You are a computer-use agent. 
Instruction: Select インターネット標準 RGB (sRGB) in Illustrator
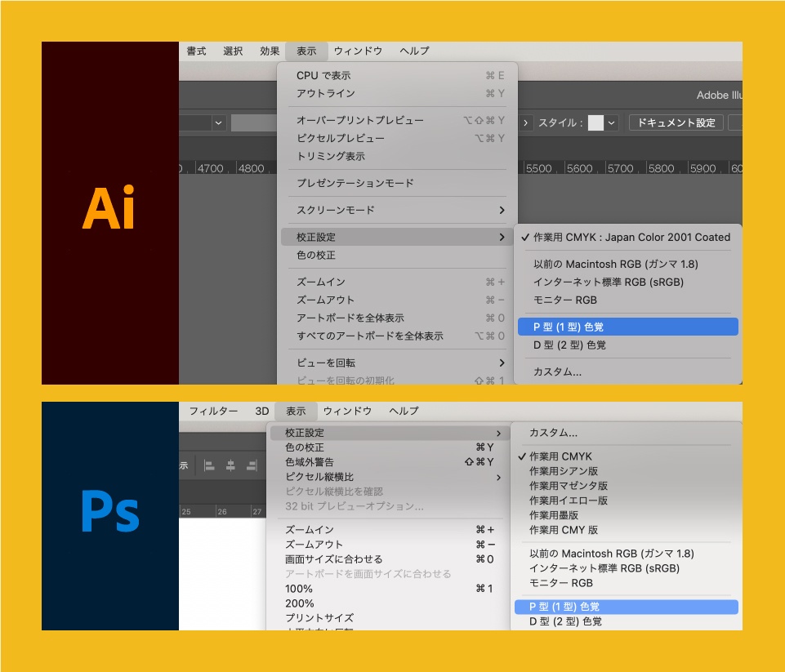point(628,283)
